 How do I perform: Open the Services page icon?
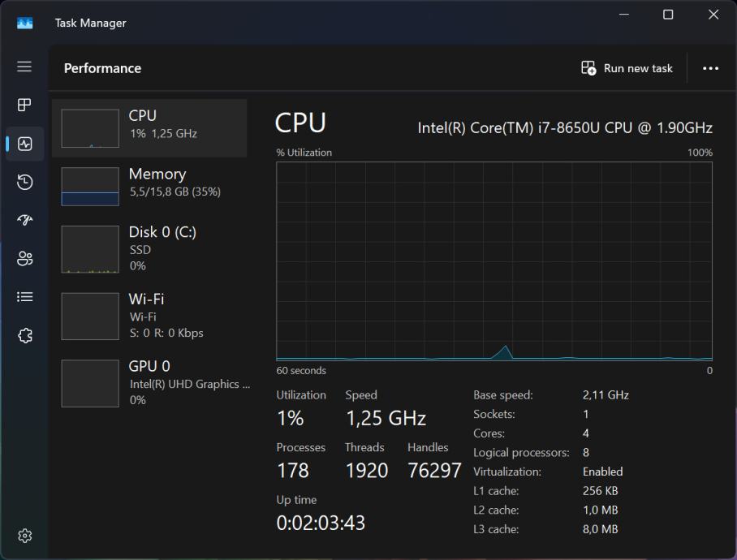pyautogui.click(x=24, y=335)
